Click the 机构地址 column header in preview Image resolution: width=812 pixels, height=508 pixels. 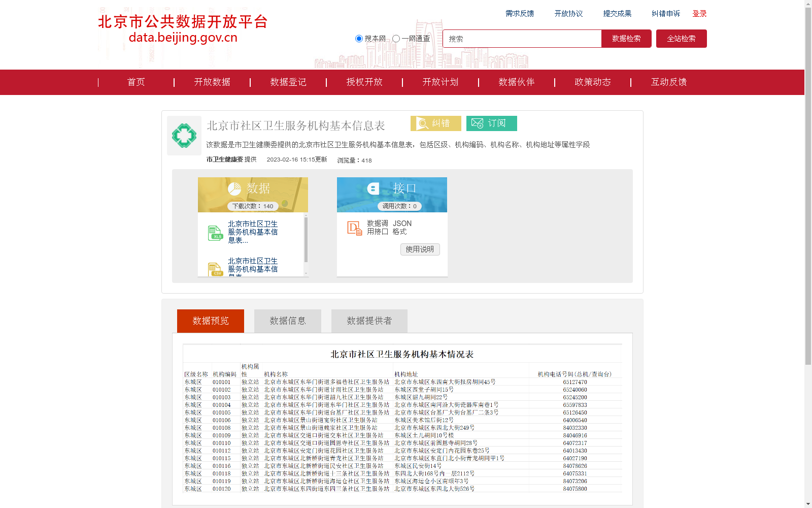[x=406, y=374]
